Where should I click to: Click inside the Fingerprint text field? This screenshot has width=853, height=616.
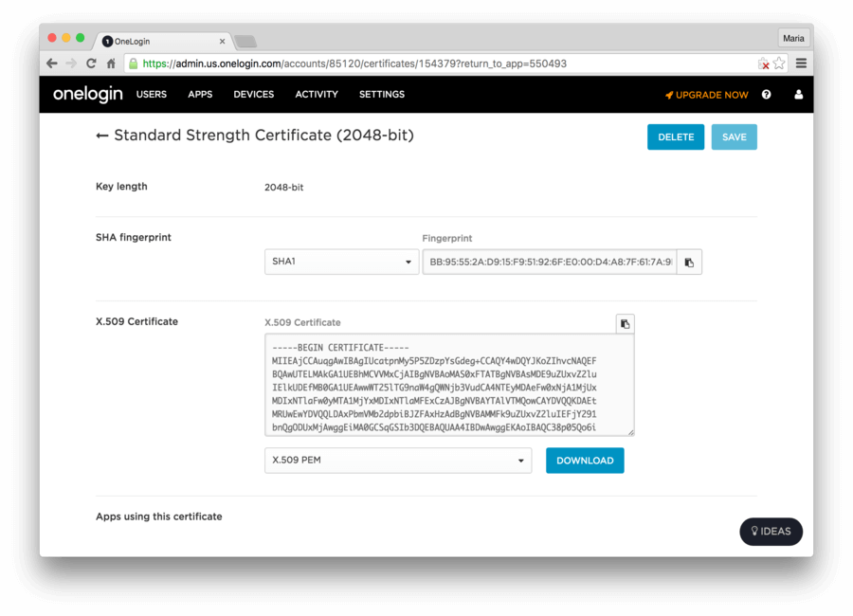pyautogui.click(x=548, y=262)
